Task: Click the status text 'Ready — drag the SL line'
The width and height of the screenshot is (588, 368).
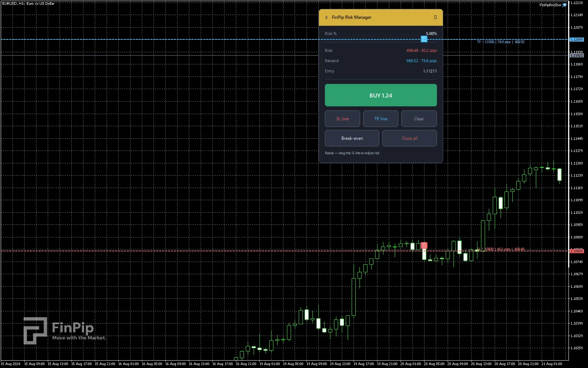Action: click(352, 153)
